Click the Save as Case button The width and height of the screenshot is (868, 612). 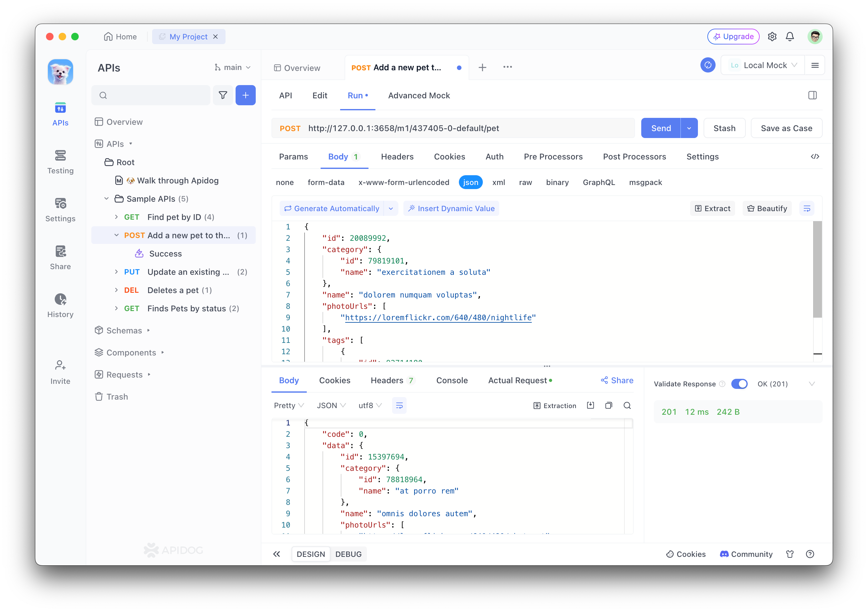click(x=786, y=128)
